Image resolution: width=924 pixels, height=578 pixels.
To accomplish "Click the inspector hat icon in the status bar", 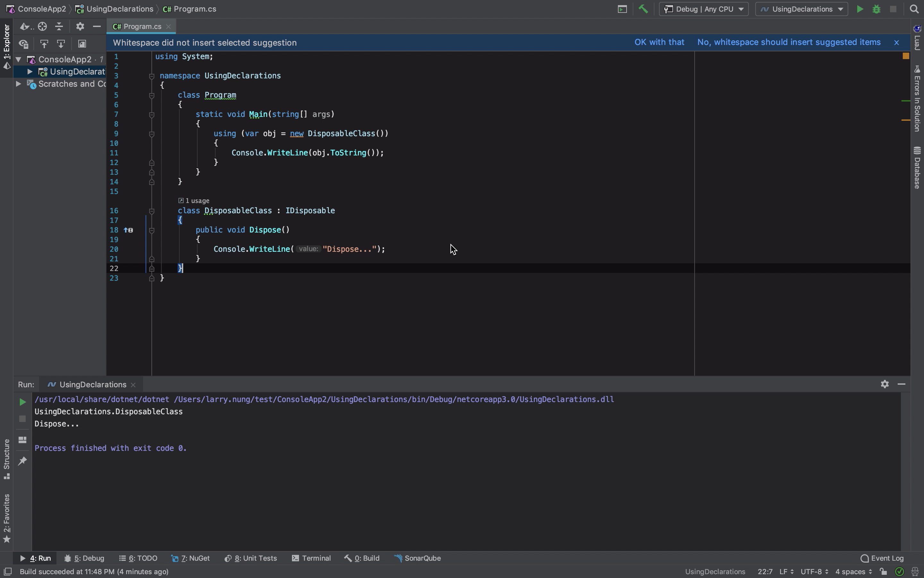I will point(915,572).
